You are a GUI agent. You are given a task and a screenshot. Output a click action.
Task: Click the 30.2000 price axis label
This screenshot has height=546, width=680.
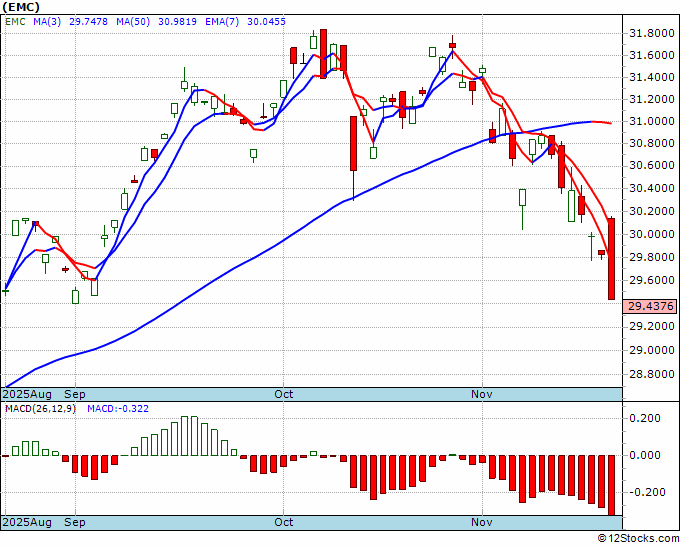tap(651, 211)
